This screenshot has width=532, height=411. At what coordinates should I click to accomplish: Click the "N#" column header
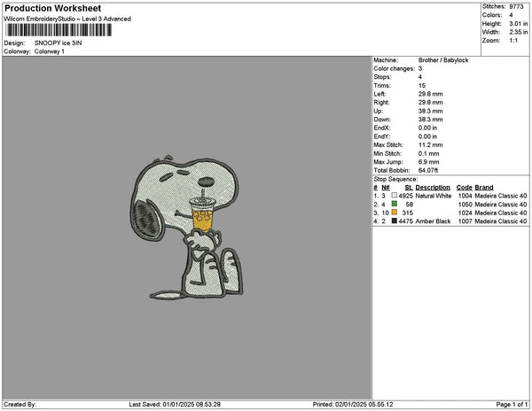click(386, 187)
